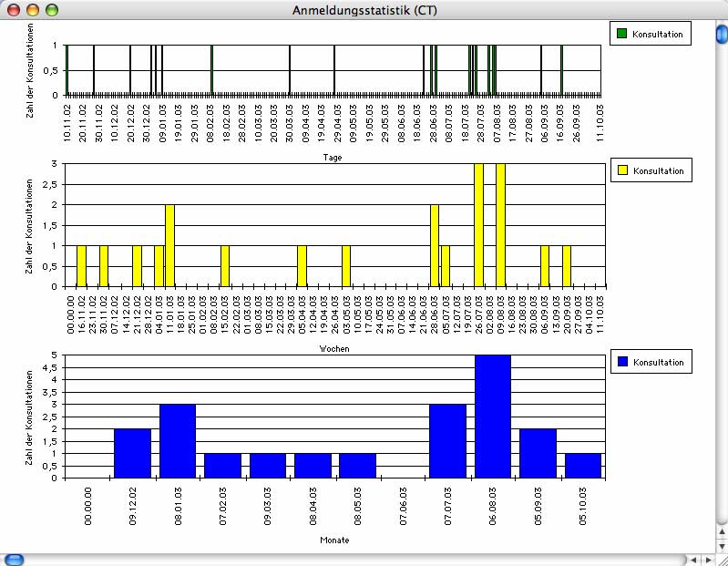Click the blue horizontal scroll thumb

(x=15, y=560)
